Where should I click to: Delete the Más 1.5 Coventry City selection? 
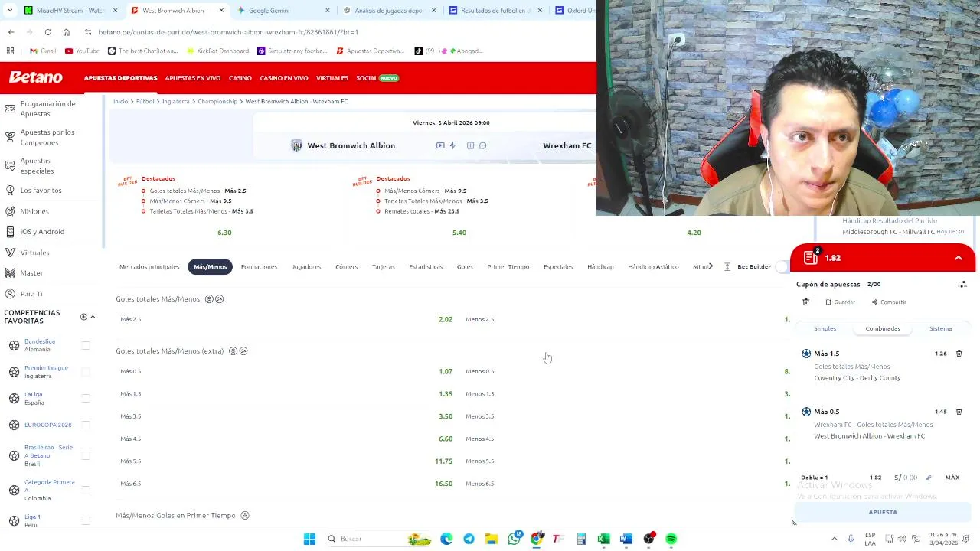(959, 354)
